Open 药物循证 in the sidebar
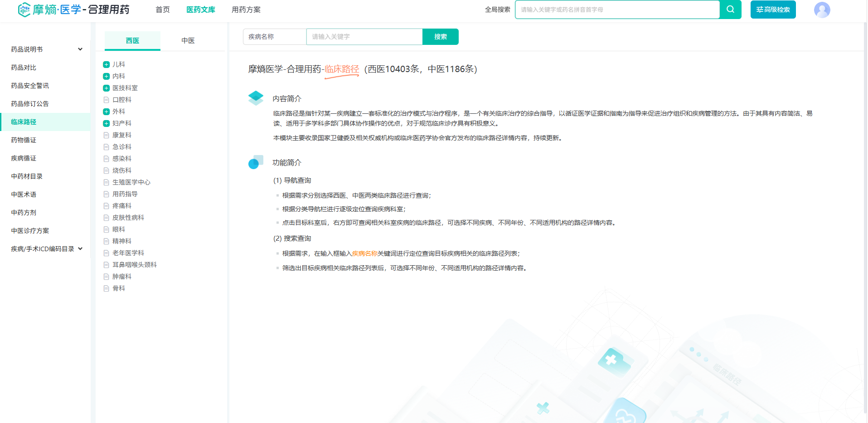The width and height of the screenshot is (868, 423). pos(24,140)
